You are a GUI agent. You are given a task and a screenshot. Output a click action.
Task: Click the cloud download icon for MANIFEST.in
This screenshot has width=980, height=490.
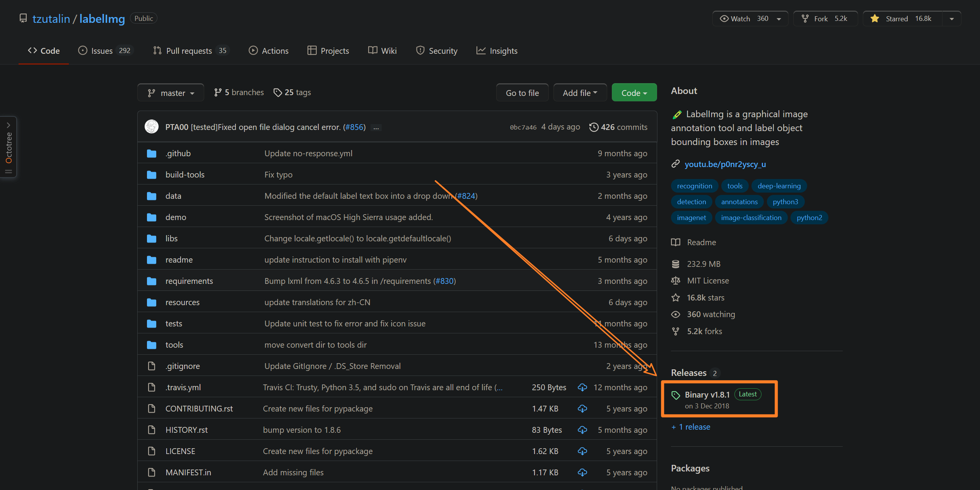582,472
